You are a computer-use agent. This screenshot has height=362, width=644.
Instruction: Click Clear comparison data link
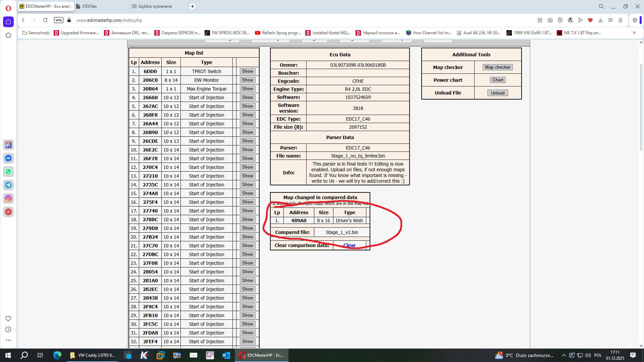point(349,245)
